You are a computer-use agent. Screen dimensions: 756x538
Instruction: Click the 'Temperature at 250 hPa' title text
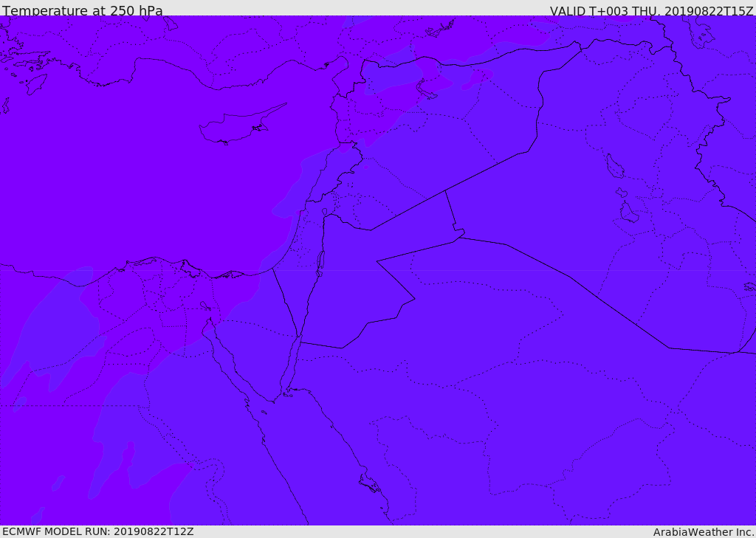(x=83, y=10)
